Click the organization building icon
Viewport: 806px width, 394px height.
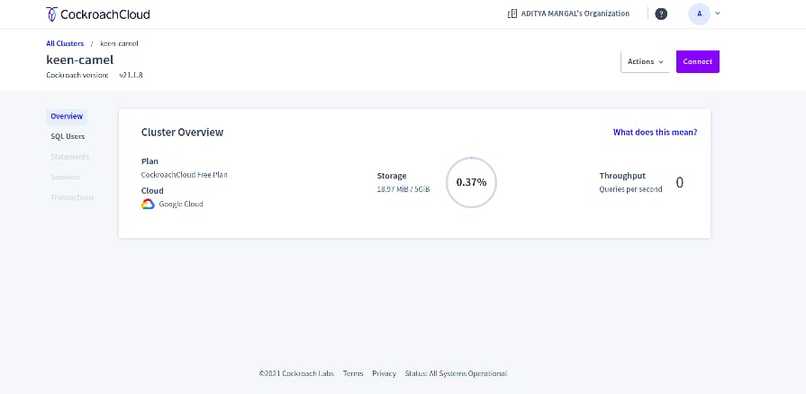[x=512, y=14]
